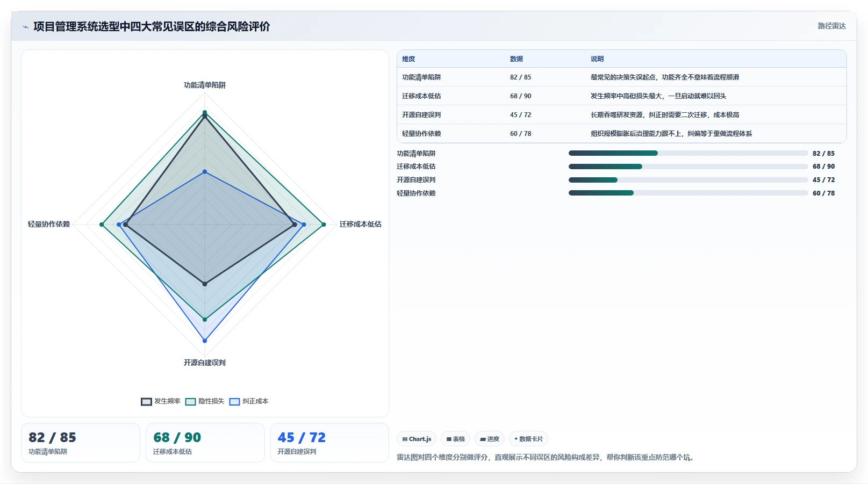Click 60 / 78 value after progress bar
This screenshot has height=484, width=868.
click(x=823, y=193)
